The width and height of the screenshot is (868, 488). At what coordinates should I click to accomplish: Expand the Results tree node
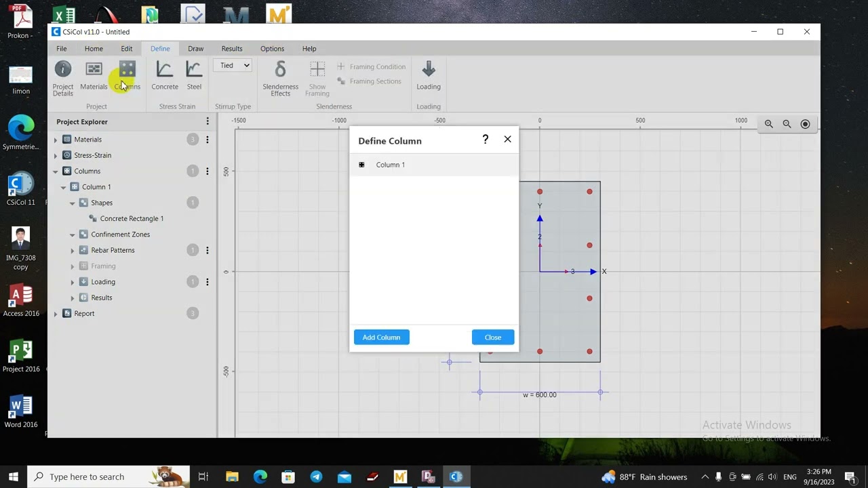tap(73, 298)
